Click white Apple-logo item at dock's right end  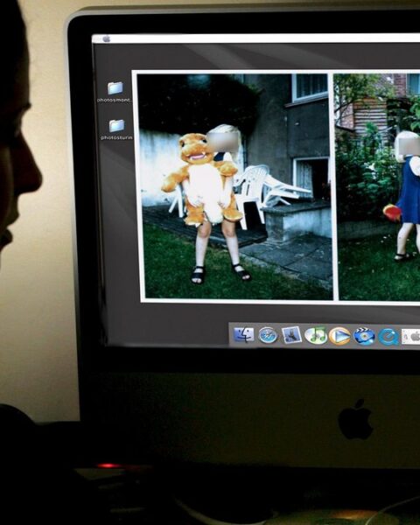click(411, 336)
